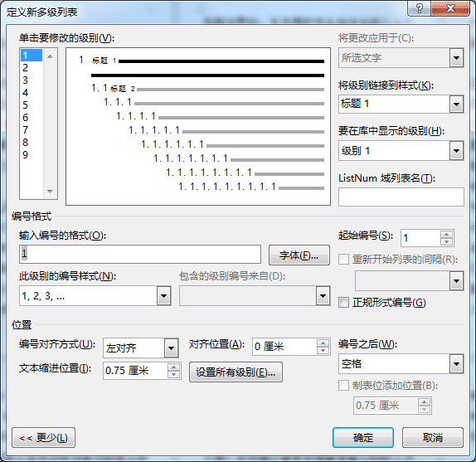Confirm with 确定 button

click(363, 438)
